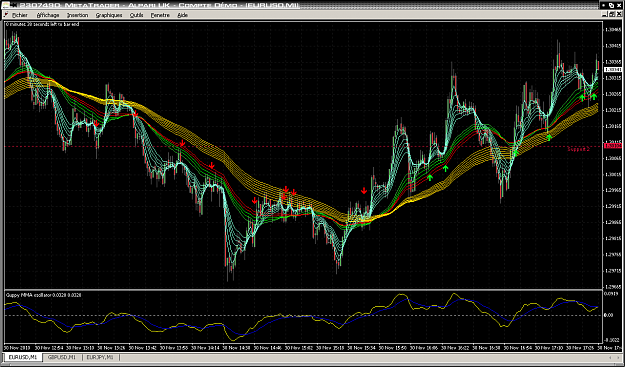Viewport: 625px width, 367px height.
Task: Open the Fichier menu
Action: coord(20,15)
